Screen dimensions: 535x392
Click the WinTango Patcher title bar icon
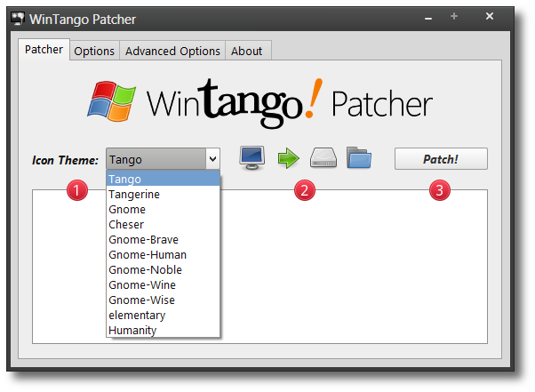coord(18,19)
